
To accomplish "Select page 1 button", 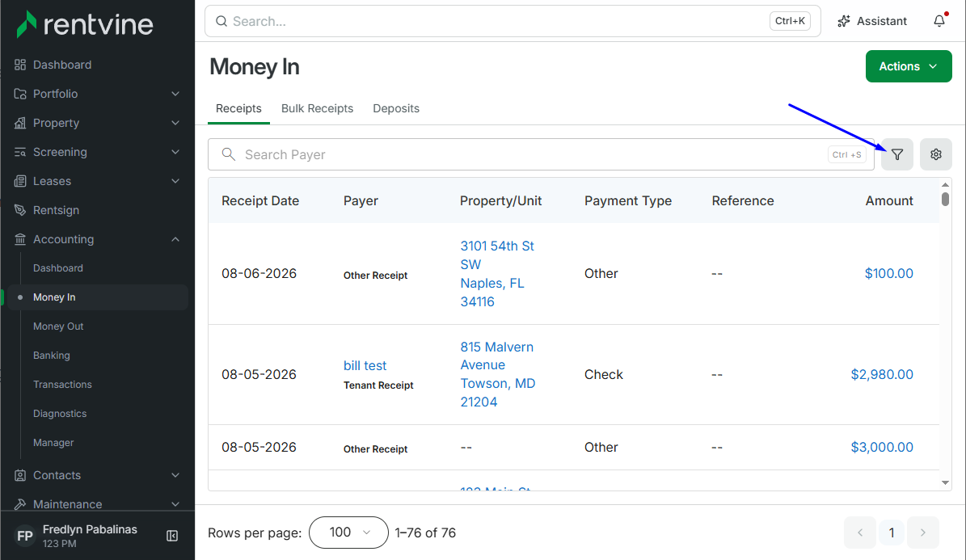I will pyautogui.click(x=892, y=533).
